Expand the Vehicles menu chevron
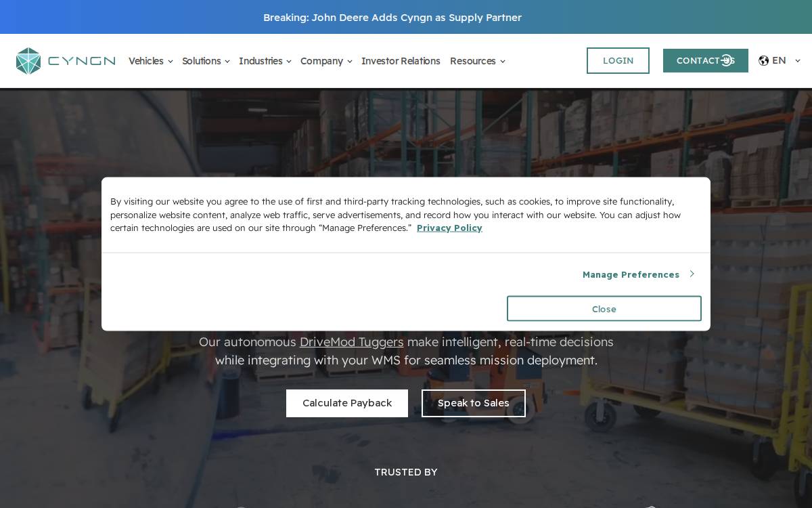The image size is (812, 508). click(x=171, y=62)
